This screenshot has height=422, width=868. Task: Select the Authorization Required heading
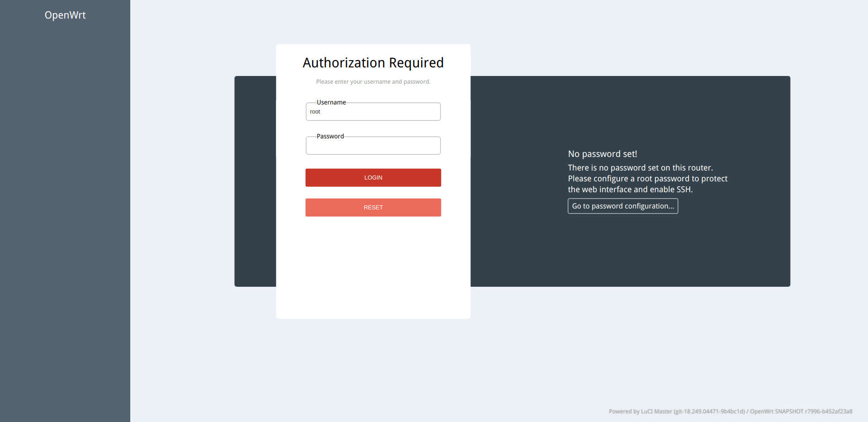tap(373, 62)
